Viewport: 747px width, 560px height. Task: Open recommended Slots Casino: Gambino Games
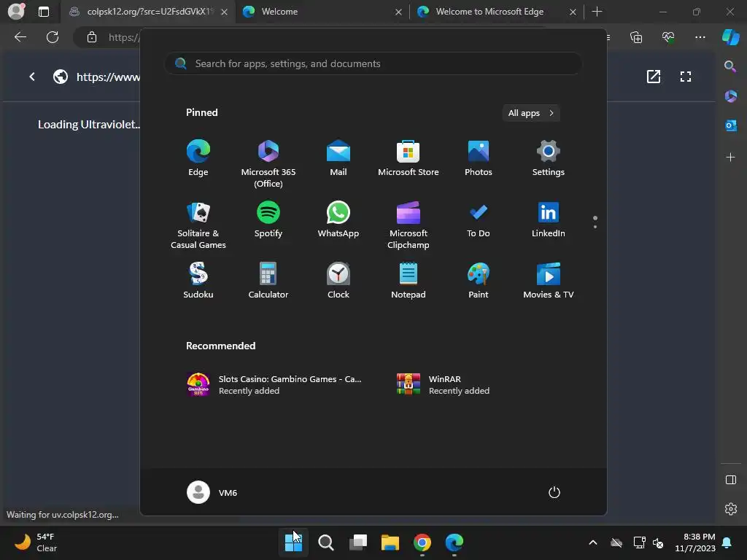point(274,384)
